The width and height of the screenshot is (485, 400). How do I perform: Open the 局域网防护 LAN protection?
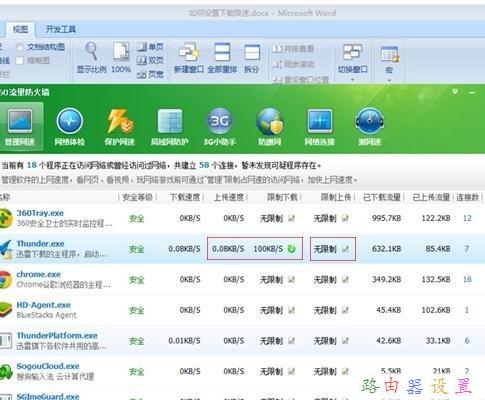pos(170,127)
